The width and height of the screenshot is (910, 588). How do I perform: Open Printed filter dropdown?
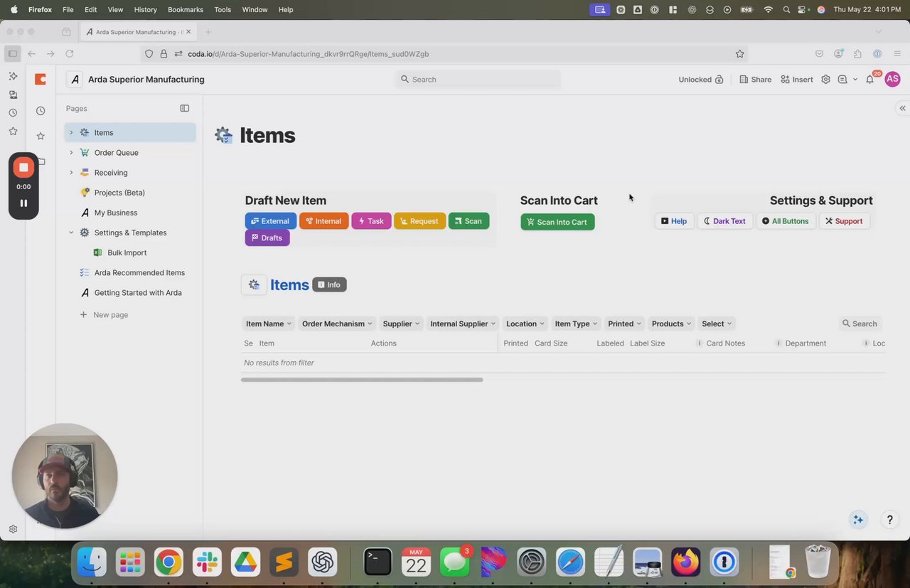pyautogui.click(x=624, y=324)
